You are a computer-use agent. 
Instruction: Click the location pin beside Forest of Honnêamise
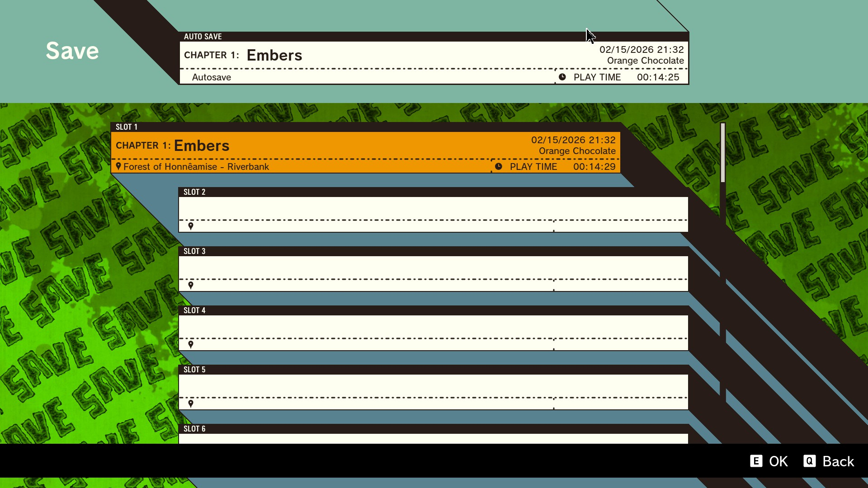click(x=118, y=166)
